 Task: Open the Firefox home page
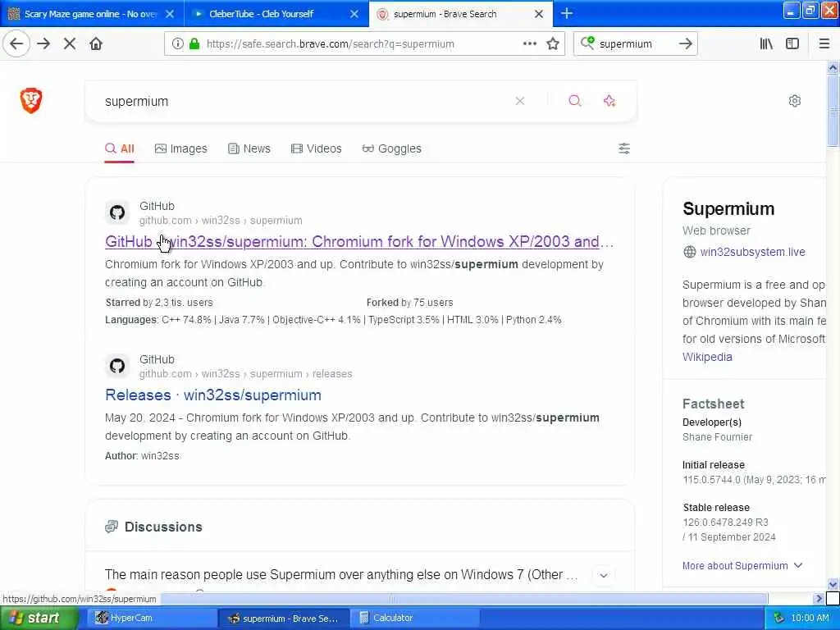pyautogui.click(x=96, y=43)
